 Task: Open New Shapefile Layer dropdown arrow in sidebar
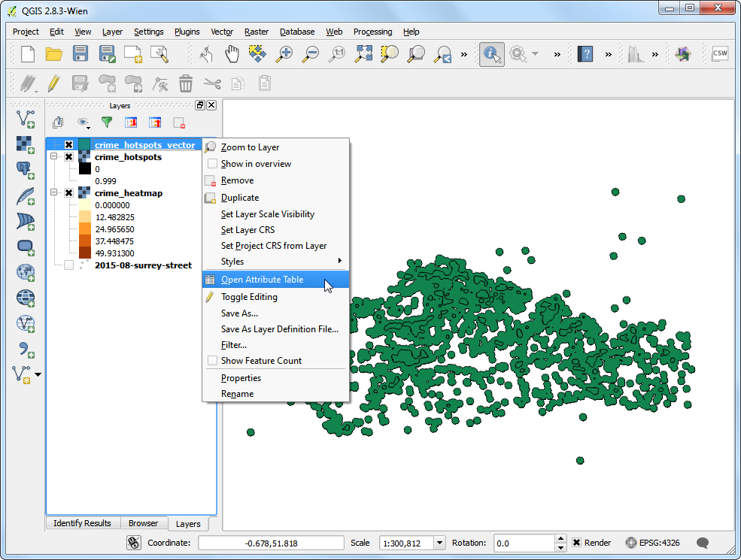pos(38,374)
